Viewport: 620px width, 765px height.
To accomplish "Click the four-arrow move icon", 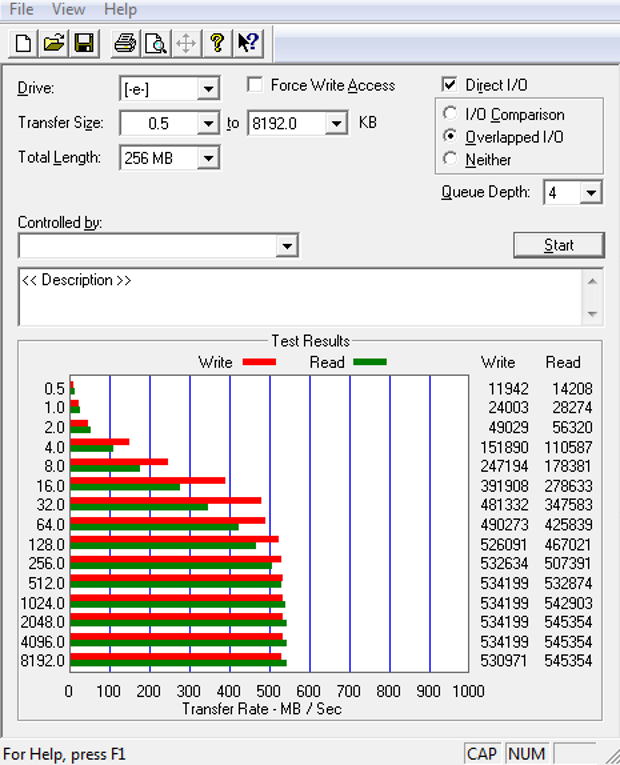I will [186, 43].
